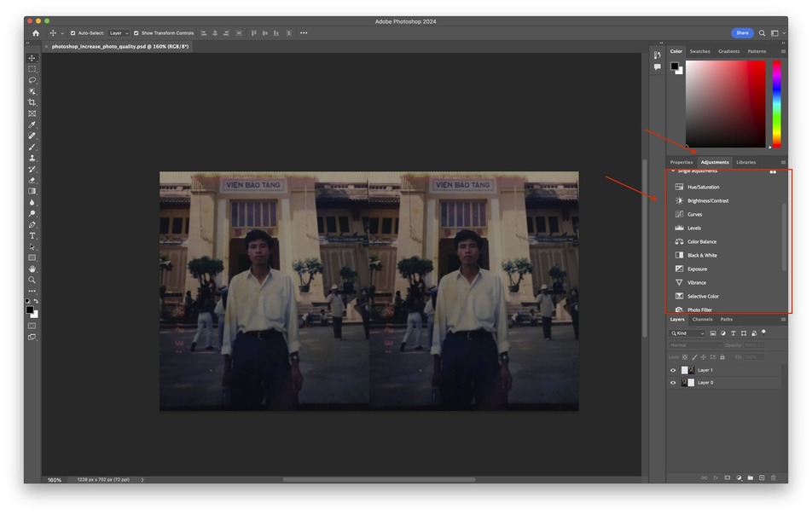Select the Spot Healing Brush tool

(32, 136)
